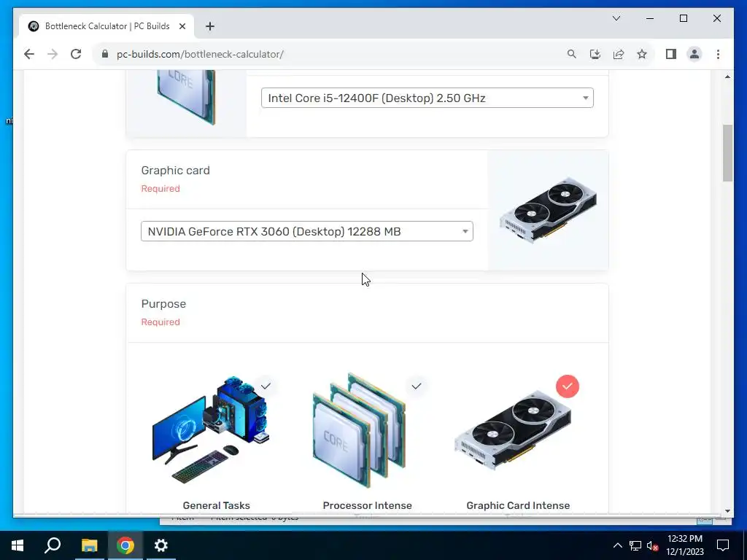Open the Chrome side panel
The width and height of the screenshot is (747, 560).
671,54
